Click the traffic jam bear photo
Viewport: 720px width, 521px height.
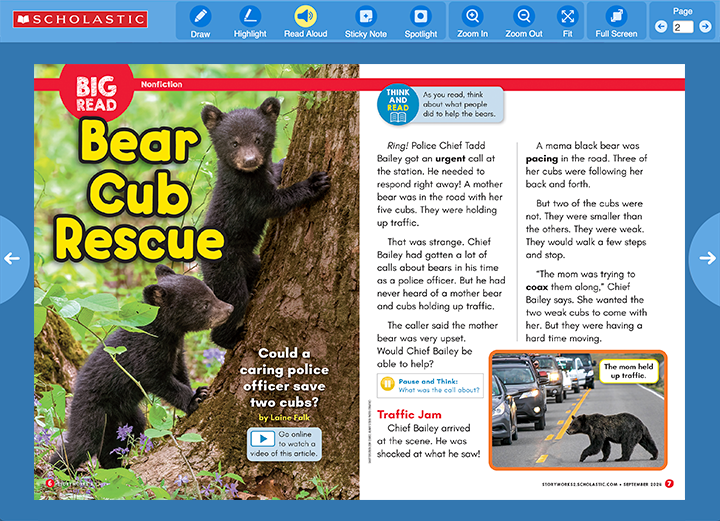pyautogui.click(x=577, y=410)
